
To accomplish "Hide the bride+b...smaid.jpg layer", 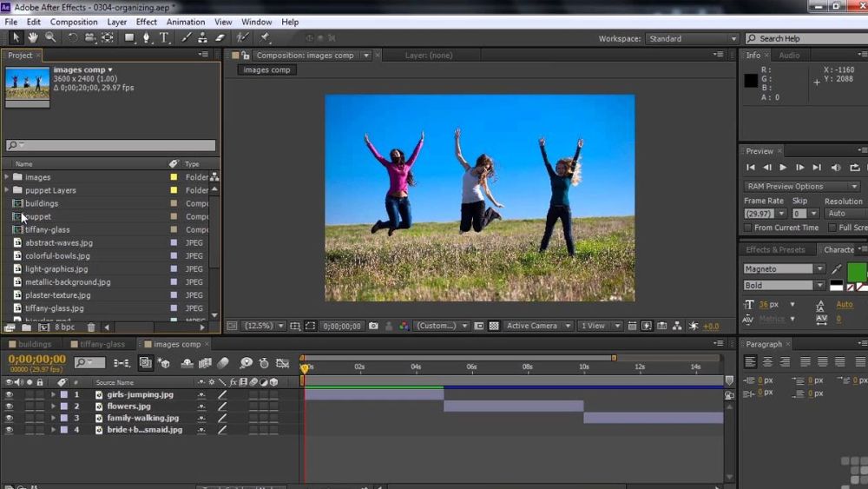I will point(9,429).
